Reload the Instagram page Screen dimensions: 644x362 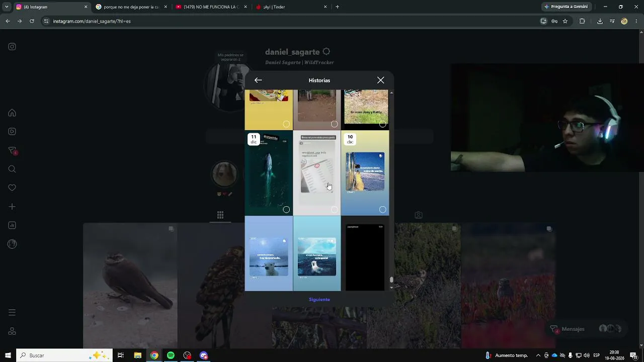pos(32,21)
